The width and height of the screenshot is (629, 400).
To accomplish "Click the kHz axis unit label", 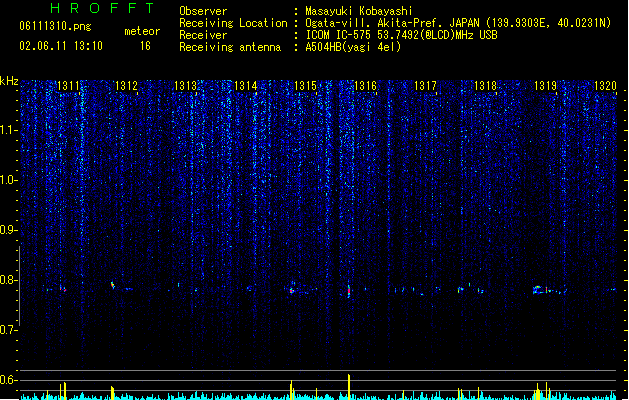I will [x=9, y=81].
